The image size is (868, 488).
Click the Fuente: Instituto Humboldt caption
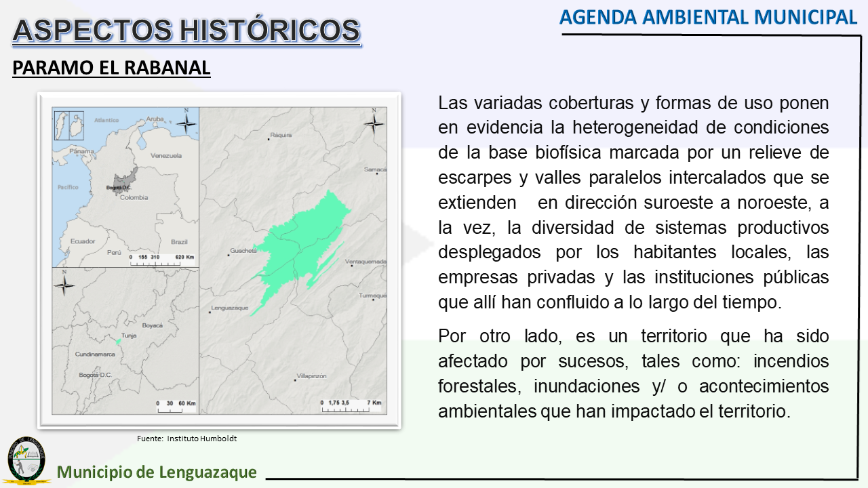pyautogui.click(x=186, y=439)
